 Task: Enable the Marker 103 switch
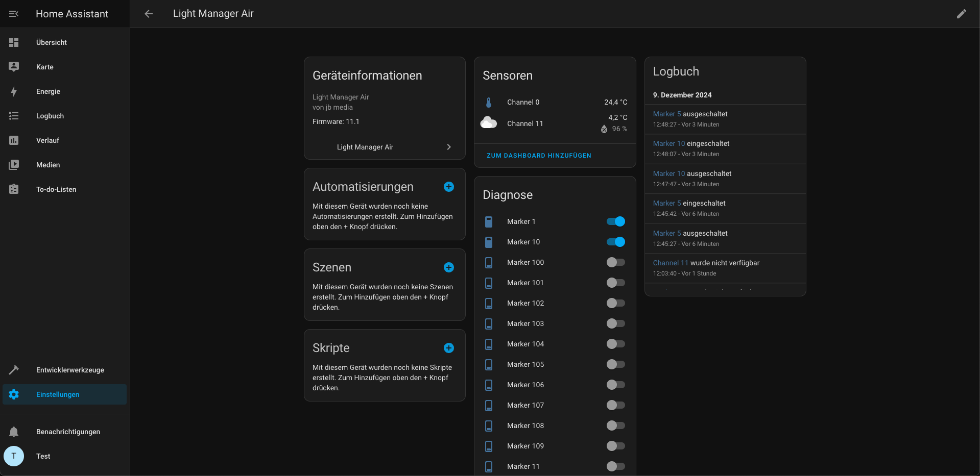point(616,323)
